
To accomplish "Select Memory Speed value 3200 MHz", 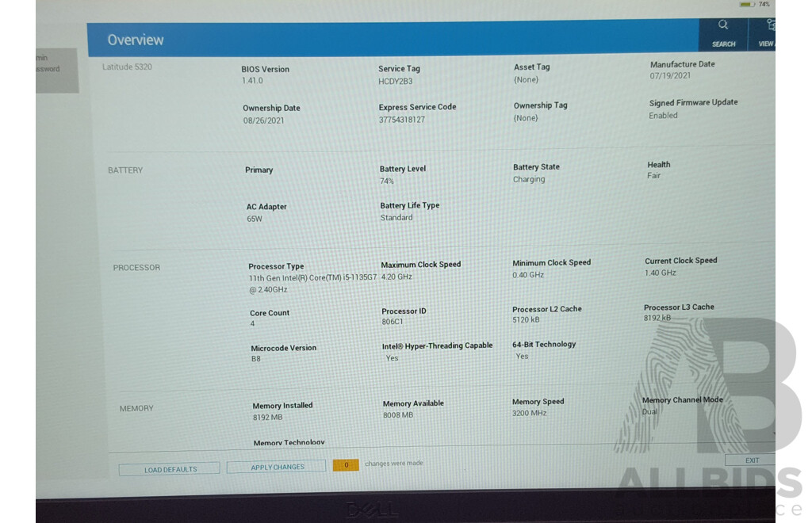I will (x=529, y=413).
